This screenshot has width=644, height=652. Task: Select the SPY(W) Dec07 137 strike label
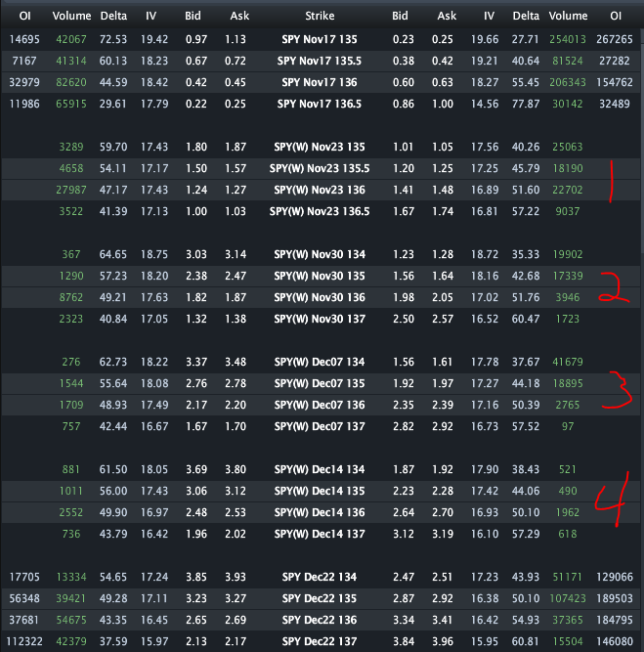(320, 426)
